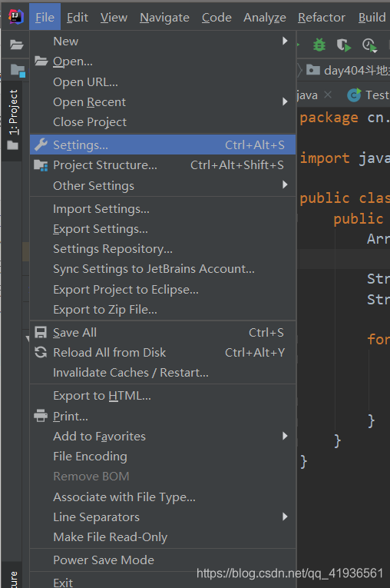The image size is (390, 588).
Task: Close the java editor tab
Action: tap(328, 95)
